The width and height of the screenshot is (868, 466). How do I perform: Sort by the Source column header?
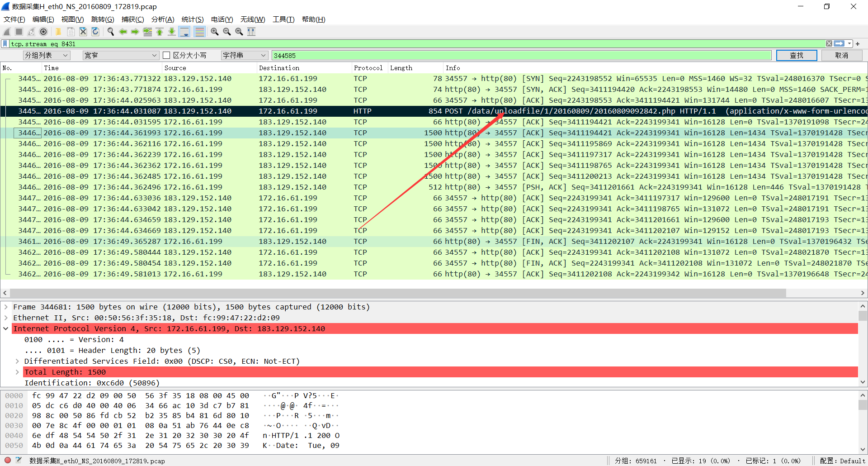point(209,68)
